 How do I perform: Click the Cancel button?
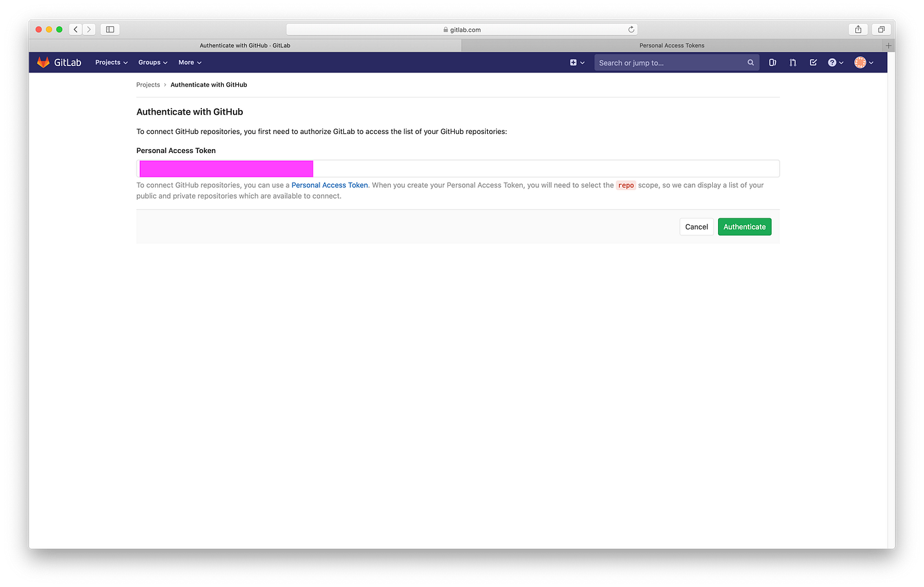coord(696,226)
